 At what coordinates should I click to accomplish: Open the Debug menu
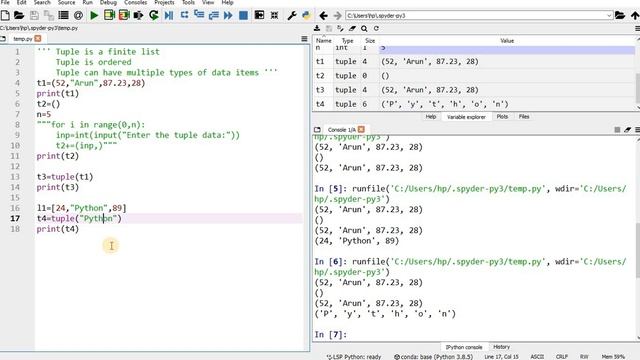click(x=108, y=2)
